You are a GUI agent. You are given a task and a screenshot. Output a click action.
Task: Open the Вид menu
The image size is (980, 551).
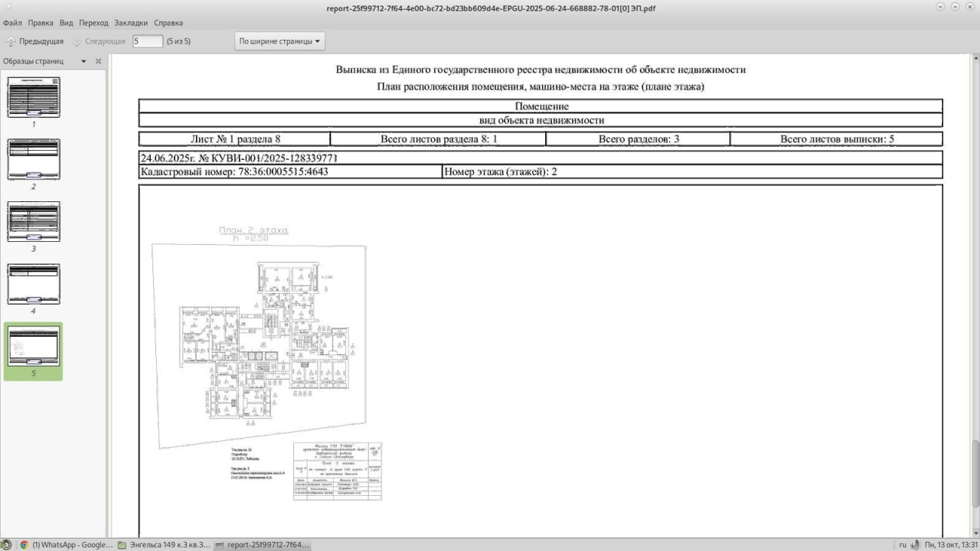click(x=67, y=23)
